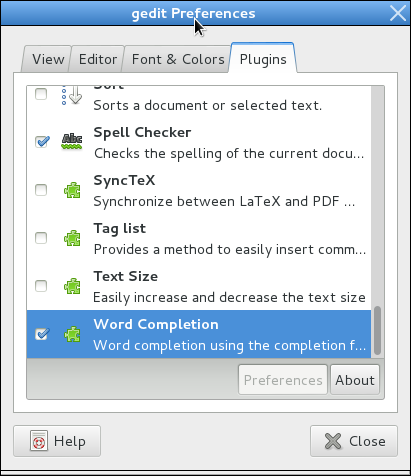Click the Tag list puzzle icon

click(72, 238)
